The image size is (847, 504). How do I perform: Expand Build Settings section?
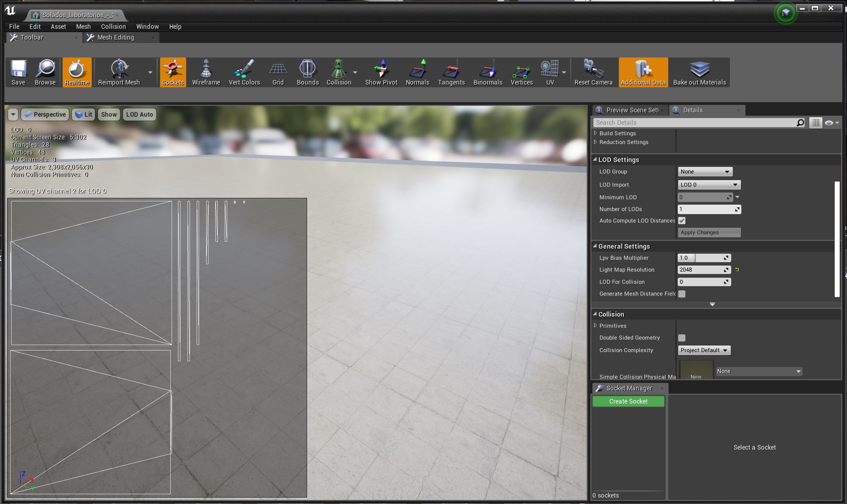click(595, 133)
